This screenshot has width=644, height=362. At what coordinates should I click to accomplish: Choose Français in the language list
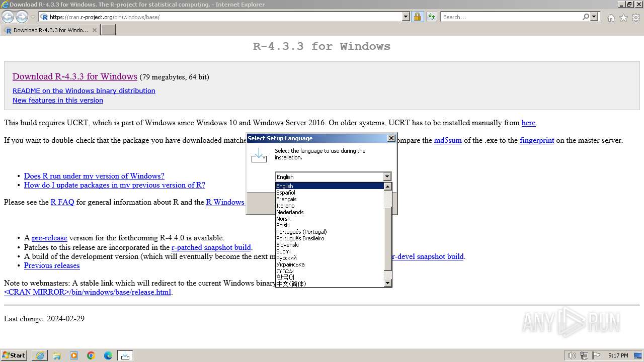[330, 199]
